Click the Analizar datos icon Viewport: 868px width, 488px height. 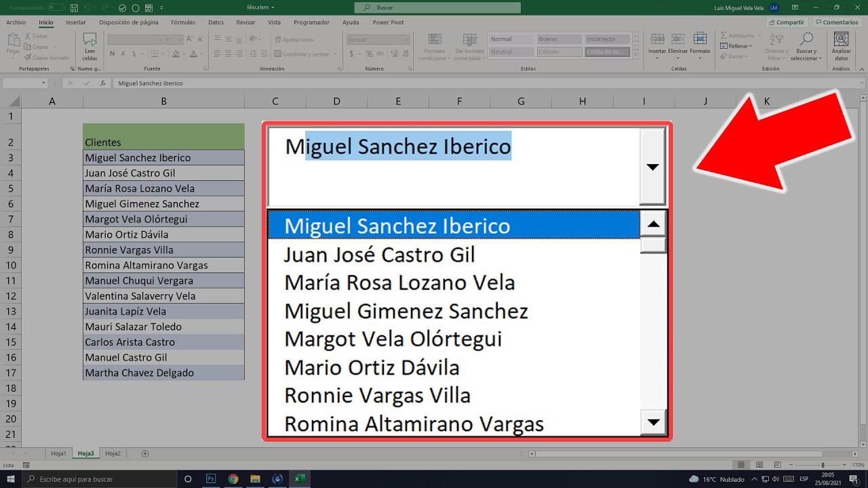tap(841, 41)
